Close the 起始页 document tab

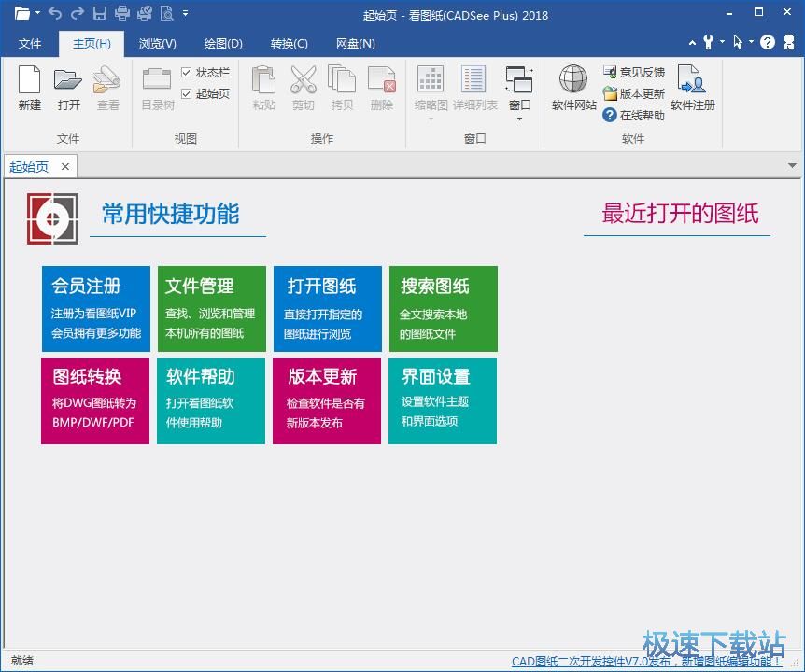65,166
